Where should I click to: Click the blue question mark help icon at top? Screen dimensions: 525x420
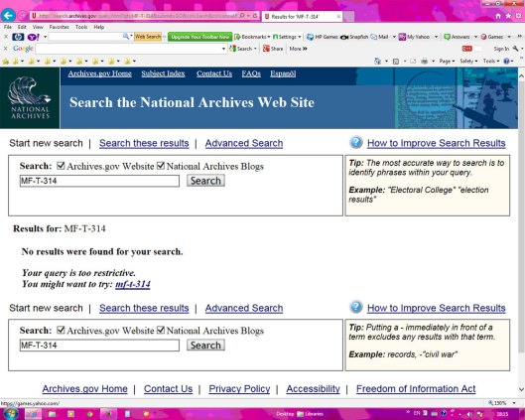click(356, 142)
